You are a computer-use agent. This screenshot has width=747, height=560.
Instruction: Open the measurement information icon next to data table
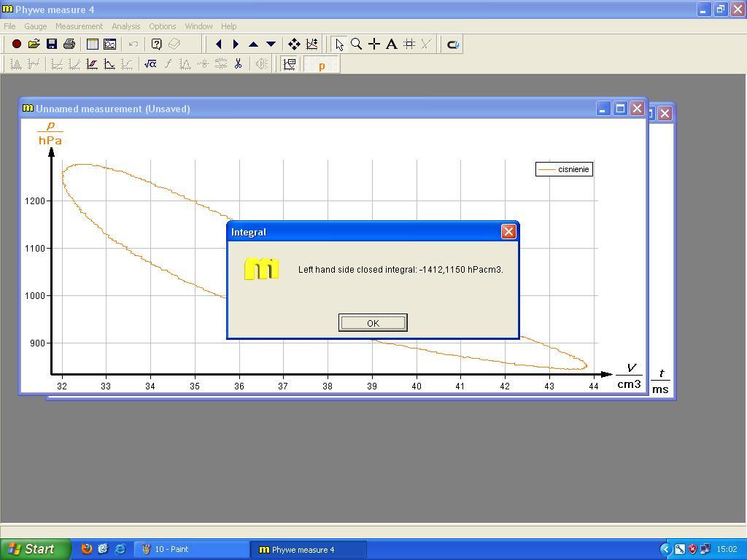click(109, 44)
